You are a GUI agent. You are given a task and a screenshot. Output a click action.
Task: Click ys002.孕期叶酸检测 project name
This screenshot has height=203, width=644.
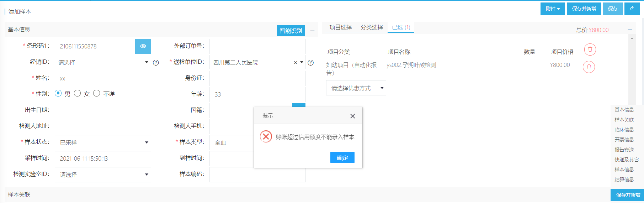tap(411, 65)
